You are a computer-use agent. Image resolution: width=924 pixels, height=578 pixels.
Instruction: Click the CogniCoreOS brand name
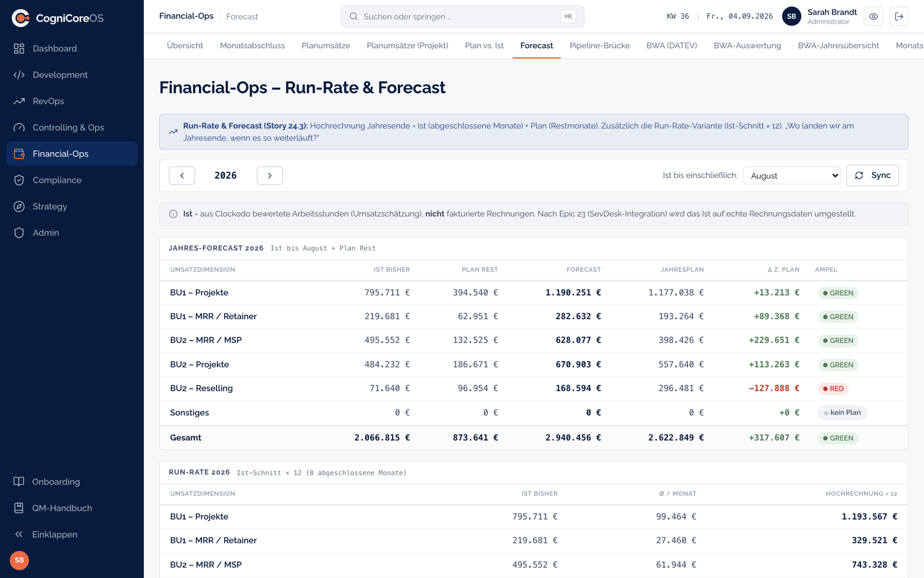click(x=70, y=18)
